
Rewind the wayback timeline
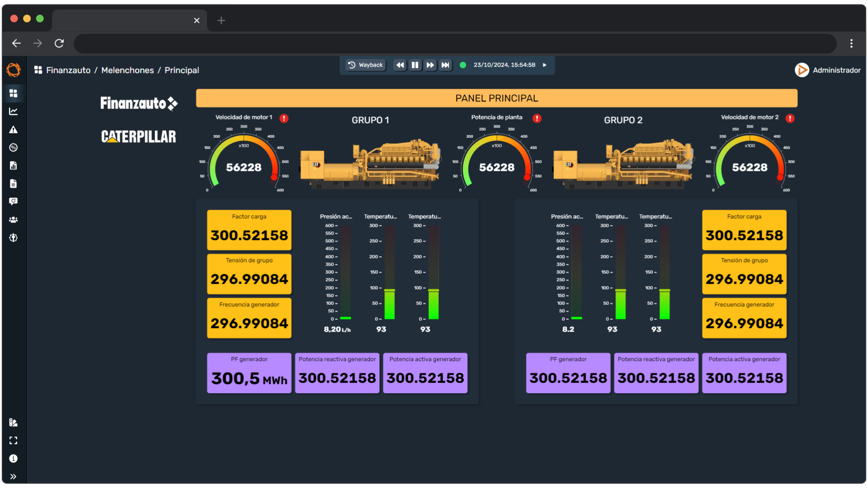tap(400, 65)
